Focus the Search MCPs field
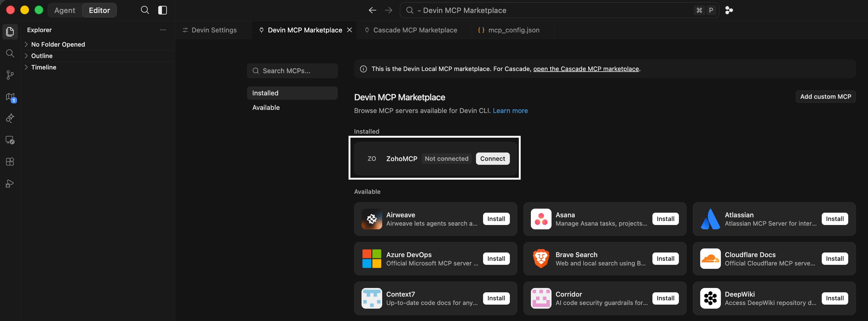 (292, 71)
